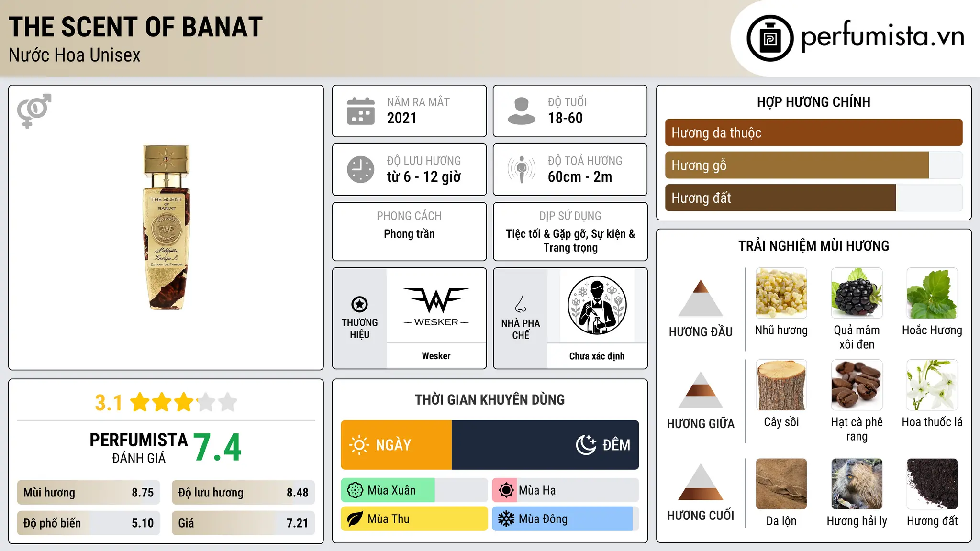The image size is (980, 551).
Task: Click the Chưa xác định perfumer label
Action: pos(597,356)
